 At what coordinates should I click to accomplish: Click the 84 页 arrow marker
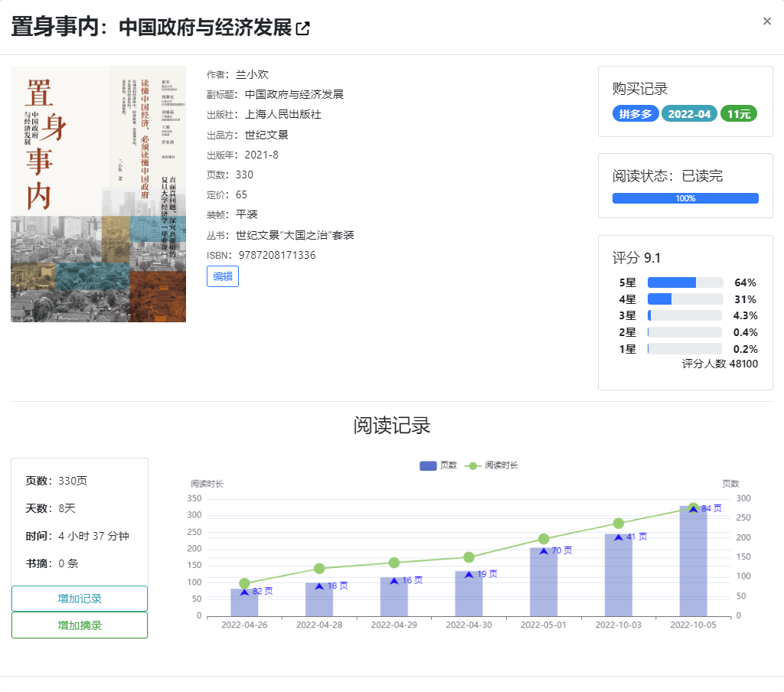click(693, 509)
